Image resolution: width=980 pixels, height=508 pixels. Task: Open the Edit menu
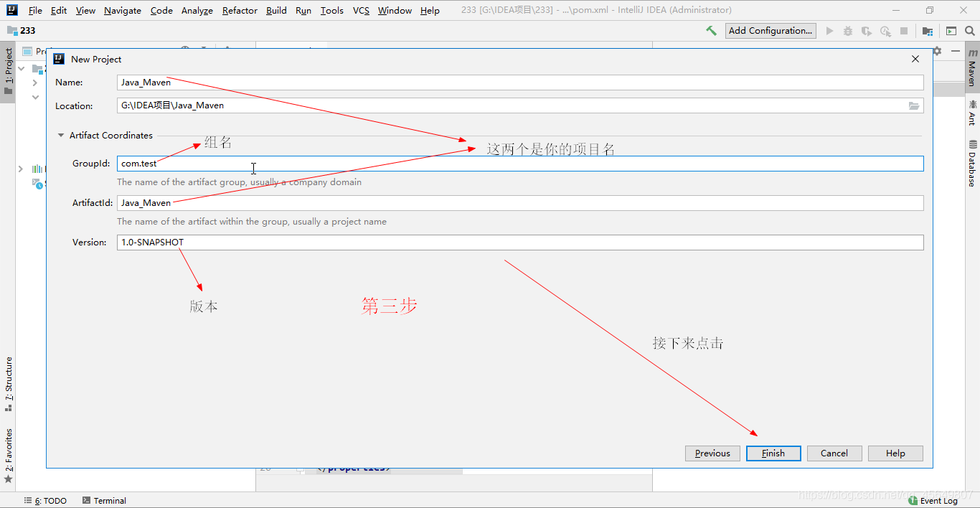tap(59, 11)
